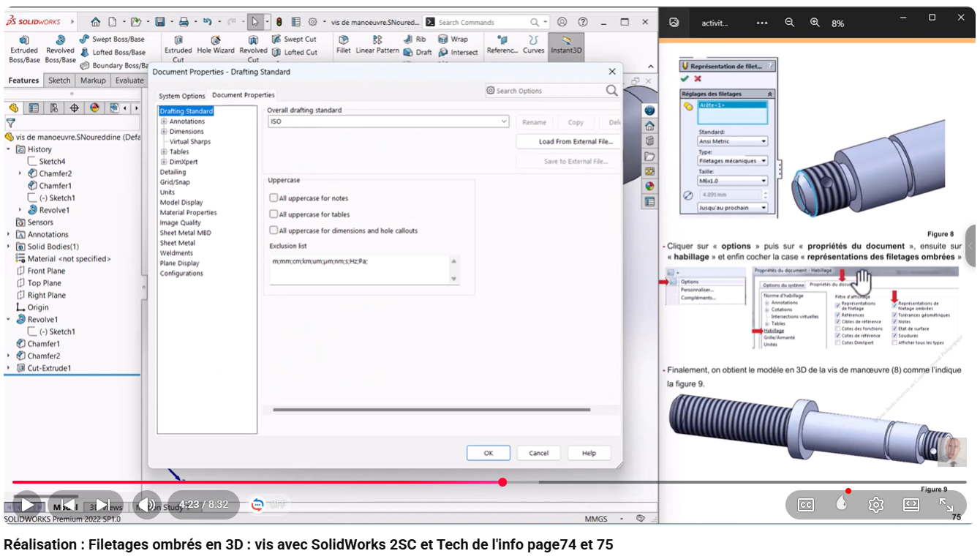Open the Hole Wizard tool

[216, 45]
